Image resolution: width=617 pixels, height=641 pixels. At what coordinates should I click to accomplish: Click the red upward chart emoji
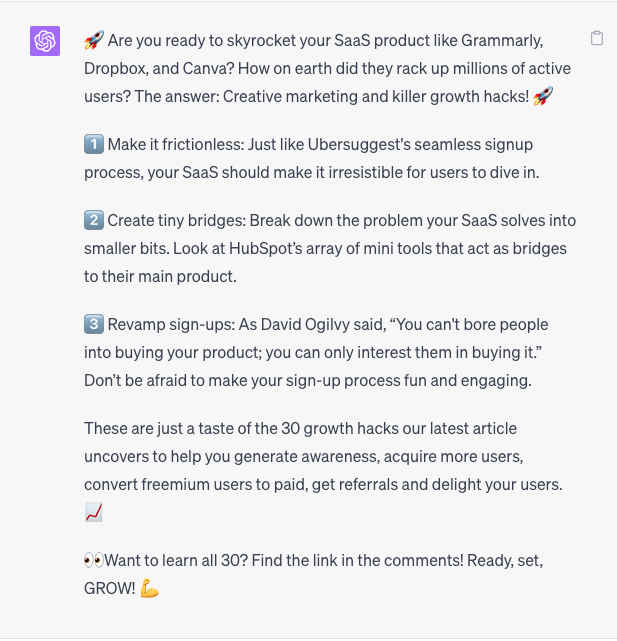94,512
